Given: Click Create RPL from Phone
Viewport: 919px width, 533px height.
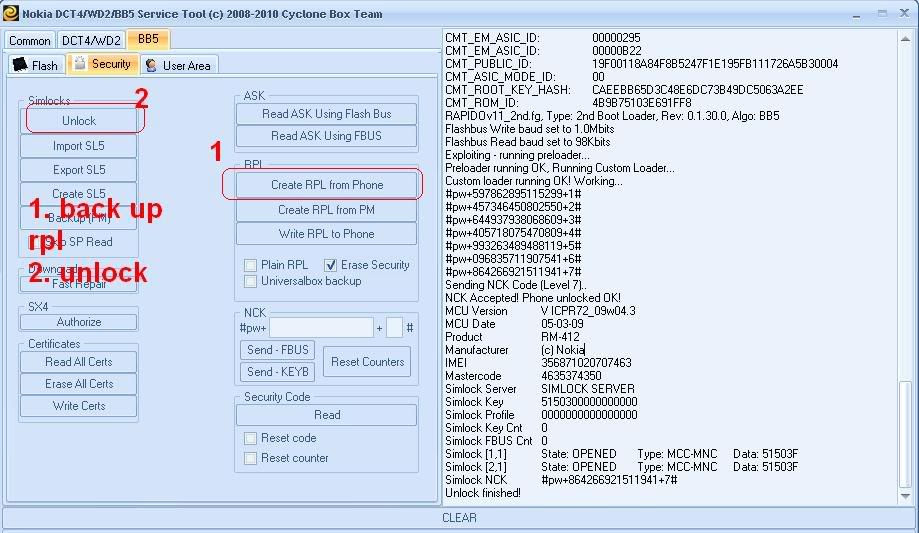Looking at the screenshot, I should click(326, 185).
